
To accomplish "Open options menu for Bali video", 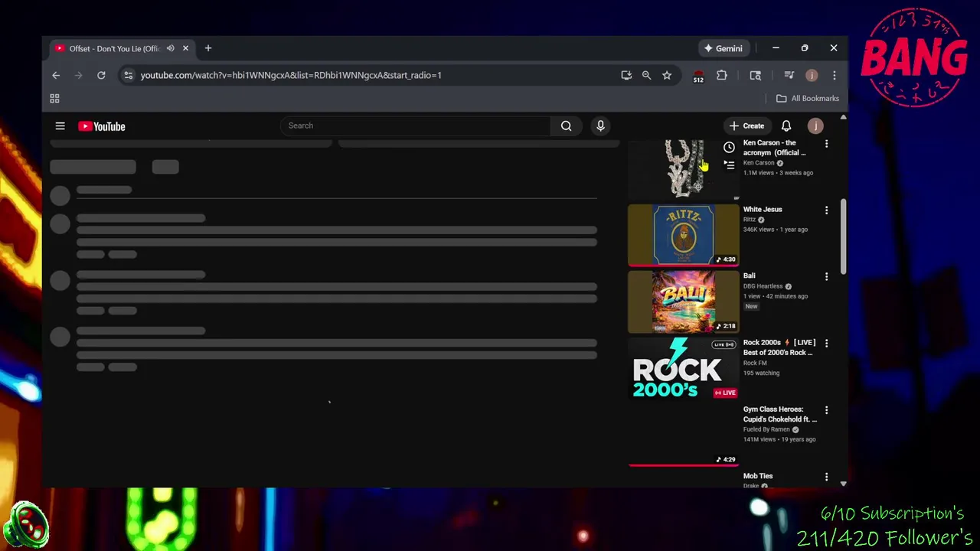I will [x=826, y=276].
